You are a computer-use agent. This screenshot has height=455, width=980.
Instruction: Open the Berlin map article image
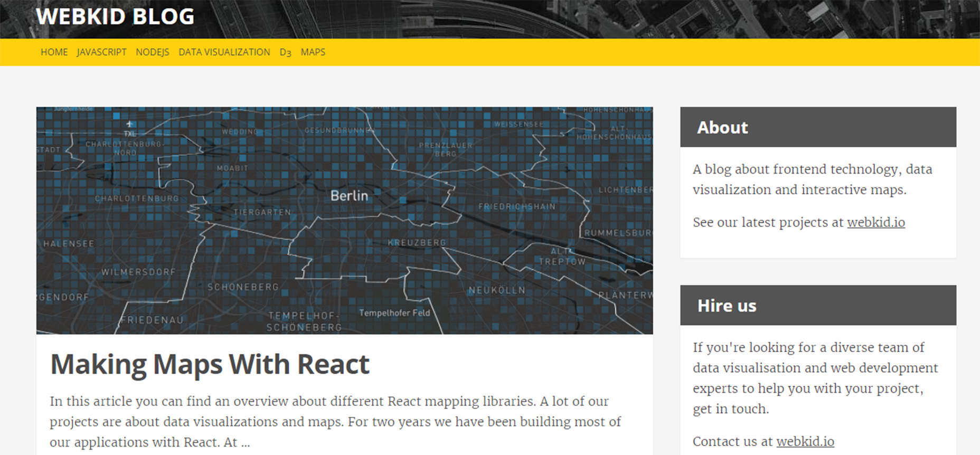pyautogui.click(x=344, y=221)
